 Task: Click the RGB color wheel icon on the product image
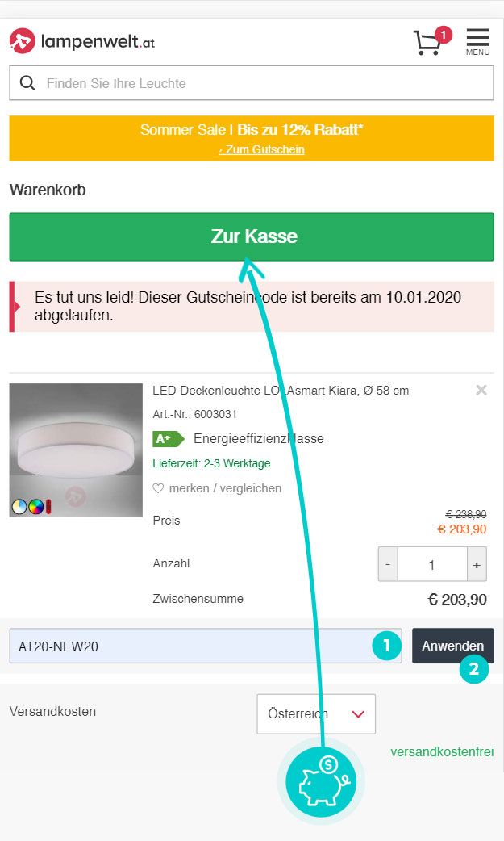pyautogui.click(x=36, y=506)
